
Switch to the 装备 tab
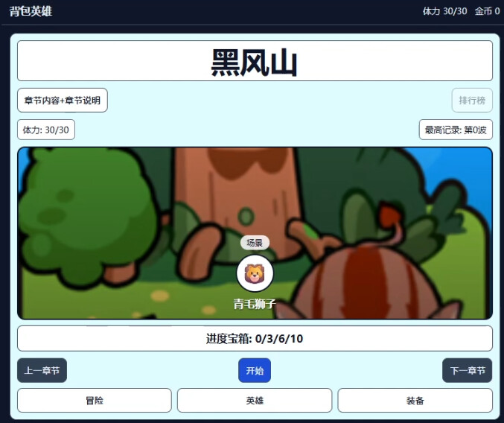(x=415, y=401)
